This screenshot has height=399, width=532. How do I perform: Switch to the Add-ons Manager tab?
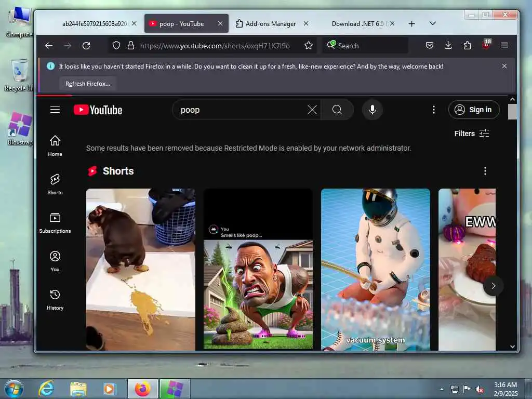[x=270, y=24]
